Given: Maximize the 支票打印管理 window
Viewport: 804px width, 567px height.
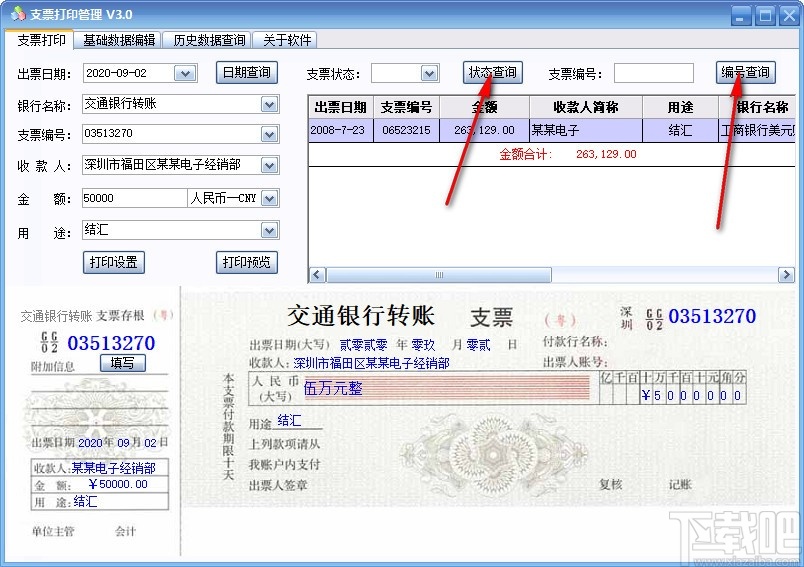Looking at the screenshot, I should (765, 15).
